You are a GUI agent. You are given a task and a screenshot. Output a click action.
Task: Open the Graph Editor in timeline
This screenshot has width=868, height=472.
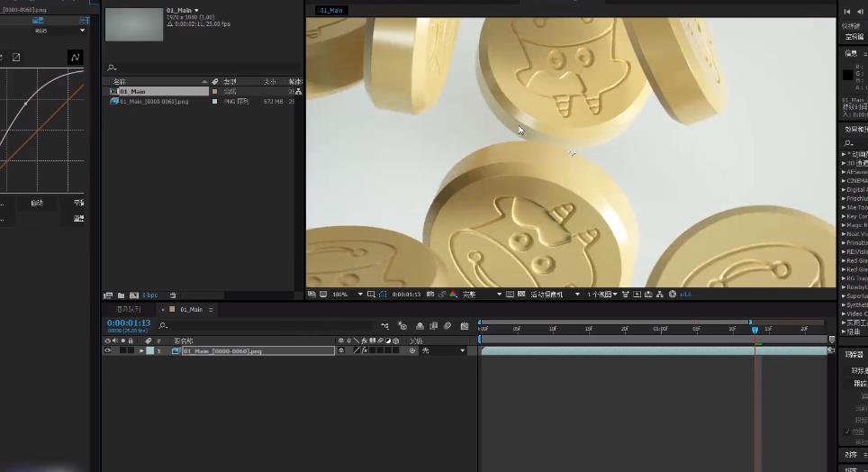tap(465, 326)
